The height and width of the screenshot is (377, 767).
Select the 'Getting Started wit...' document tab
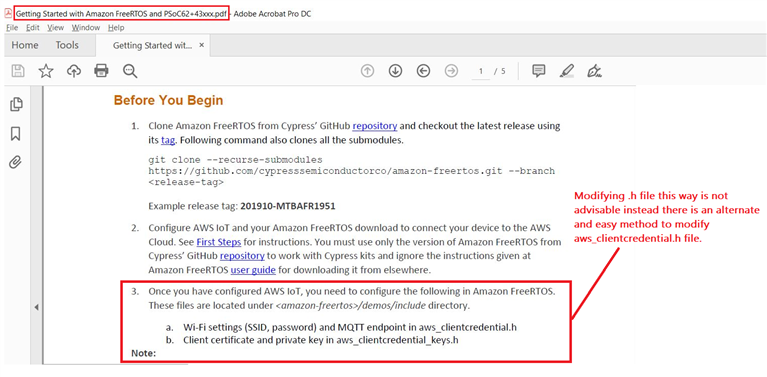(153, 46)
